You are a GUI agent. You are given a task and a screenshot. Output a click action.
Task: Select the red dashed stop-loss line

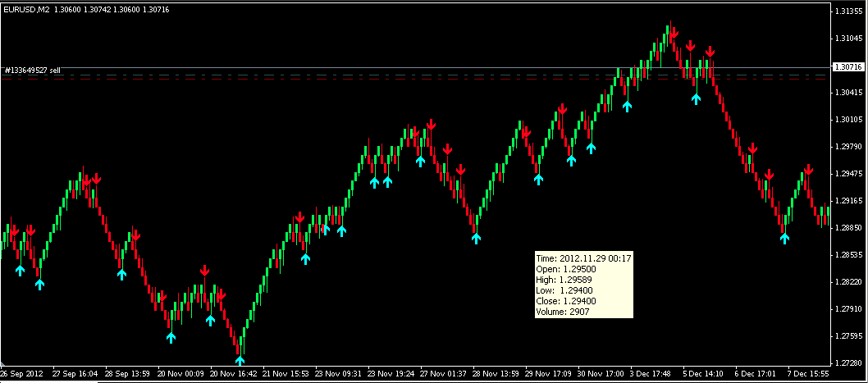point(415,80)
